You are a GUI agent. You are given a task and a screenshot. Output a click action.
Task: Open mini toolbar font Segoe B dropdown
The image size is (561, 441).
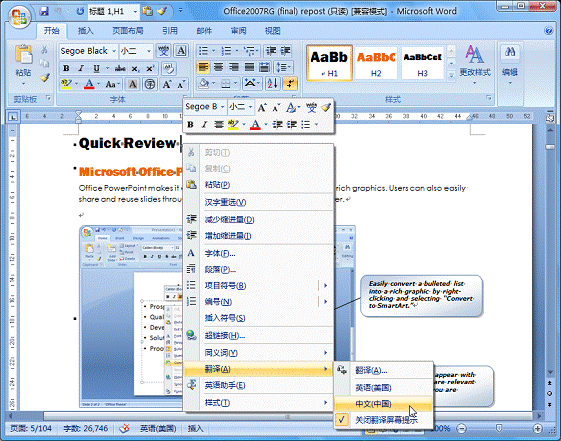pyautogui.click(x=223, y=107)
